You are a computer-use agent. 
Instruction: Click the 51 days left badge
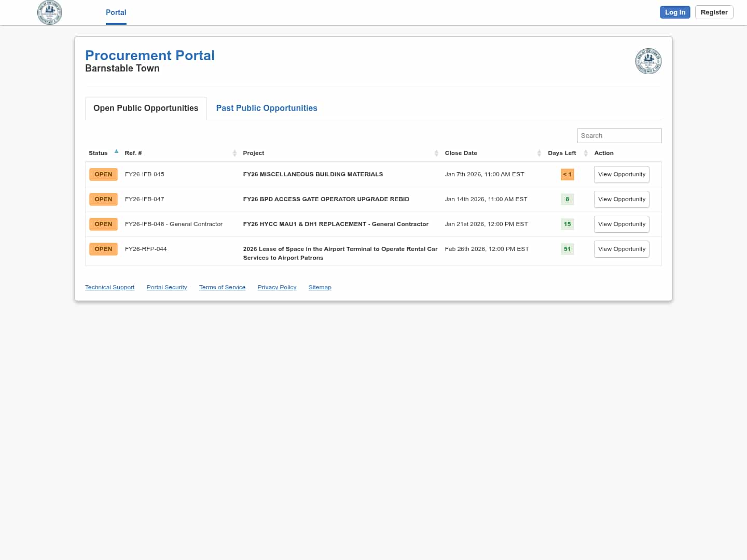pos(567,249)
